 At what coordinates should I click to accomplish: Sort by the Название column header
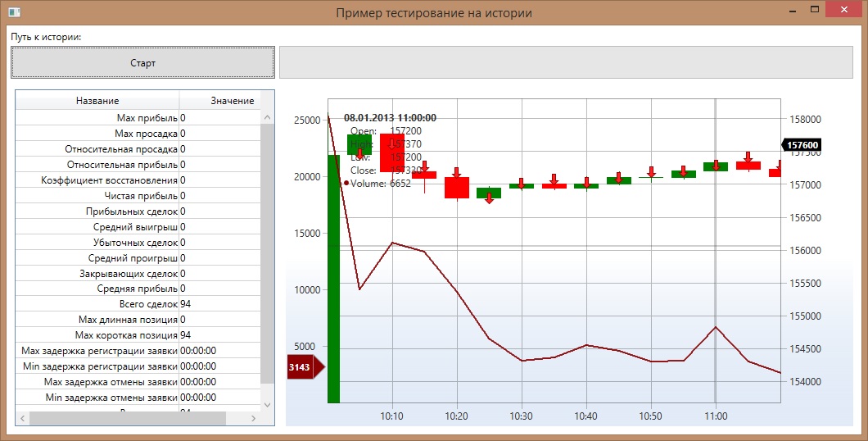click(97, 100)
